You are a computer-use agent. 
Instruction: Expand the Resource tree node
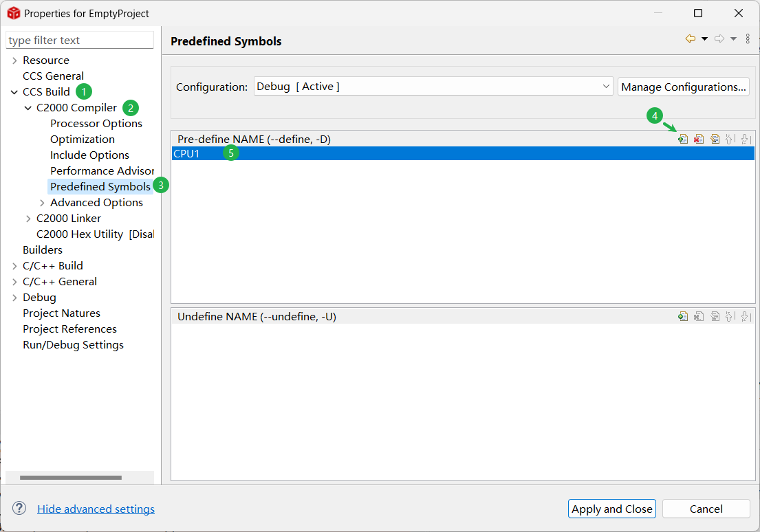coord(14,60)
